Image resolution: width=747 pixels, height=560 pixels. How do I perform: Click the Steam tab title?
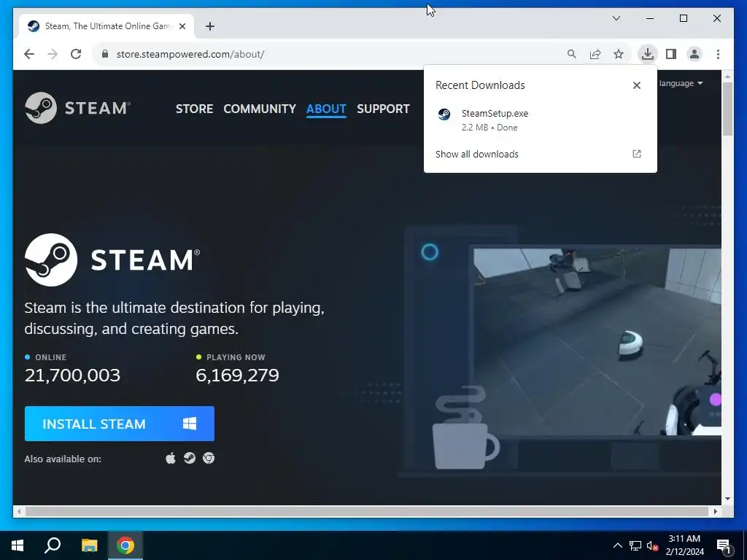click(x=108, y=26)
